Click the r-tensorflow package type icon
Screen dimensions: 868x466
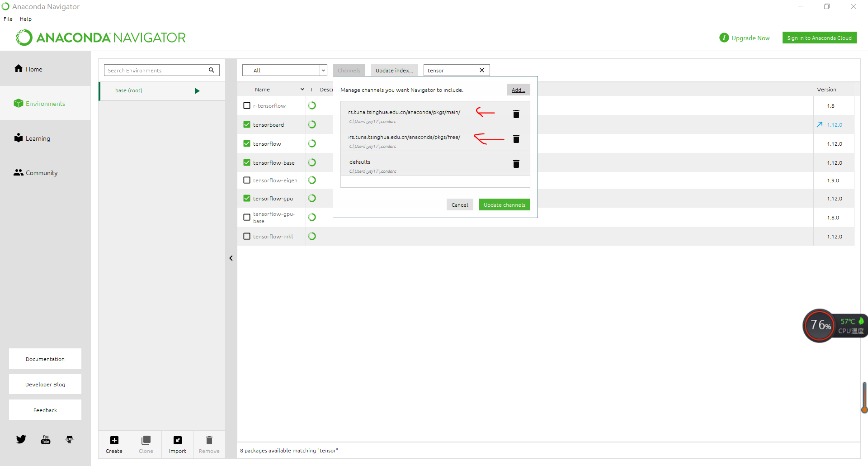[x=312, y=105]
